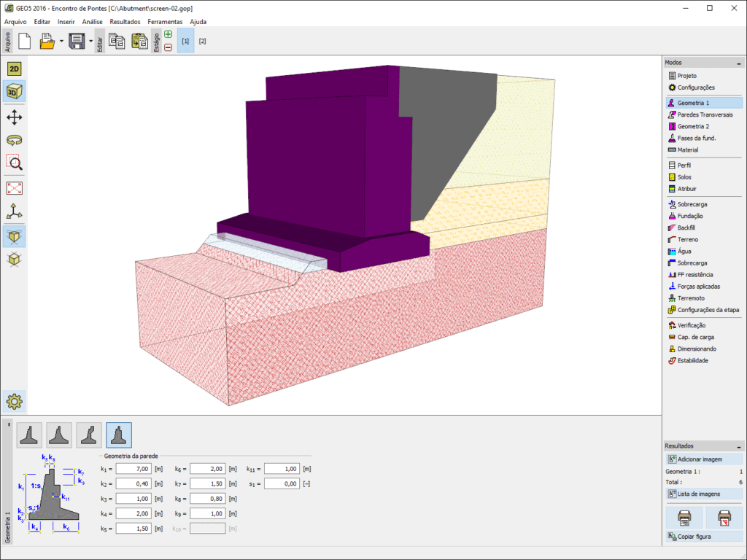This screenshot has height=560, width=747.
Task: Open the Análise menu
Action: coord(93,22)
